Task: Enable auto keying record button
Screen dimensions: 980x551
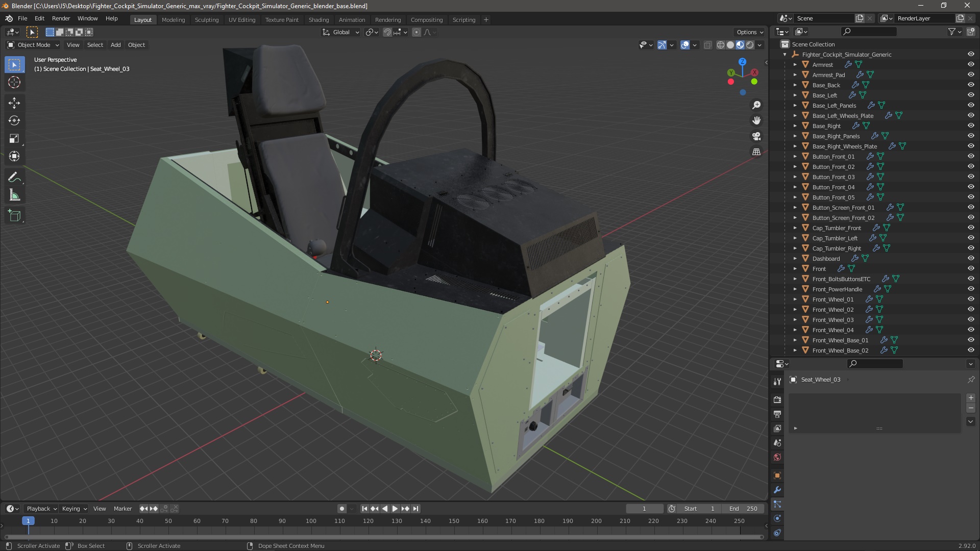Action: tap(342, 509)
